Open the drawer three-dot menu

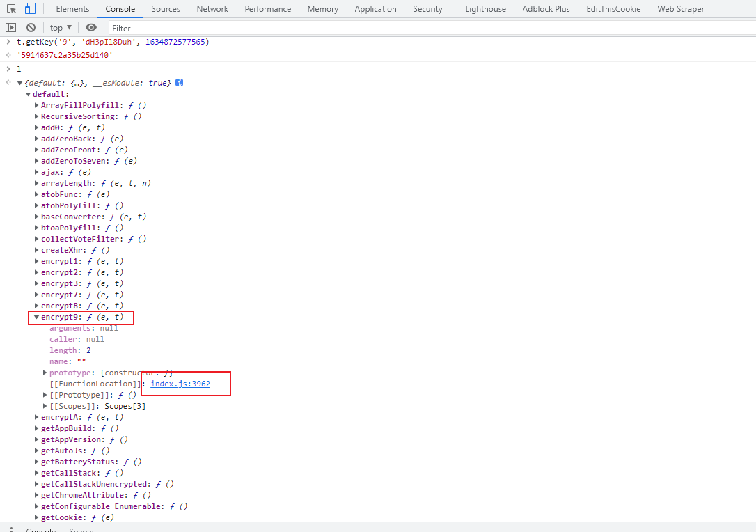click(x=11, y=529)
